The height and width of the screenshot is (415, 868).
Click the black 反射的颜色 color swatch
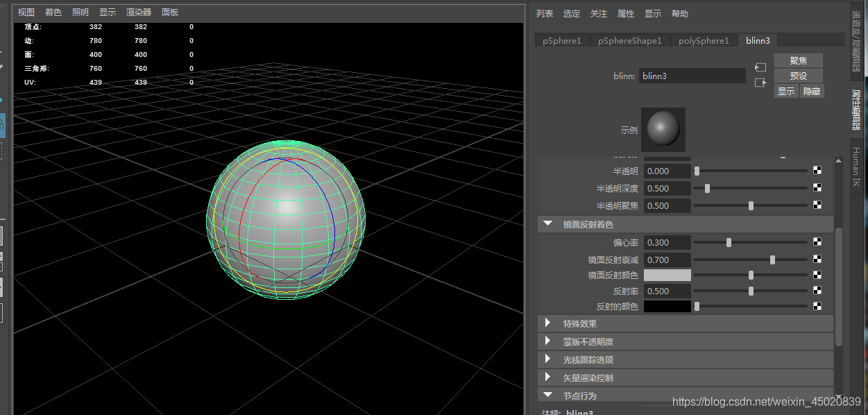pos(667,306)
